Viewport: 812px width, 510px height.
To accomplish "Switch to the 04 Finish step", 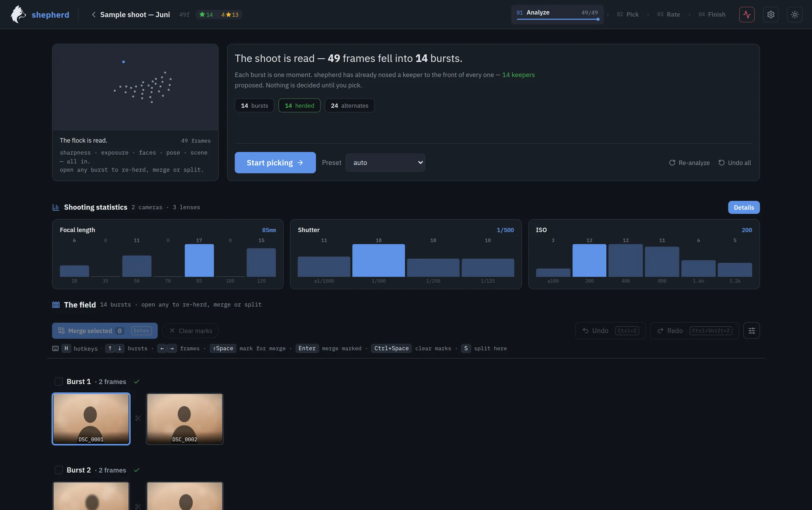I will (x=712, y=14).
